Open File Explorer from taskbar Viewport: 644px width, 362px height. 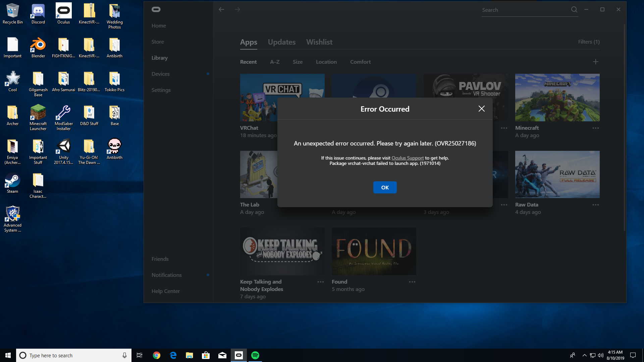tap(190, 355)
